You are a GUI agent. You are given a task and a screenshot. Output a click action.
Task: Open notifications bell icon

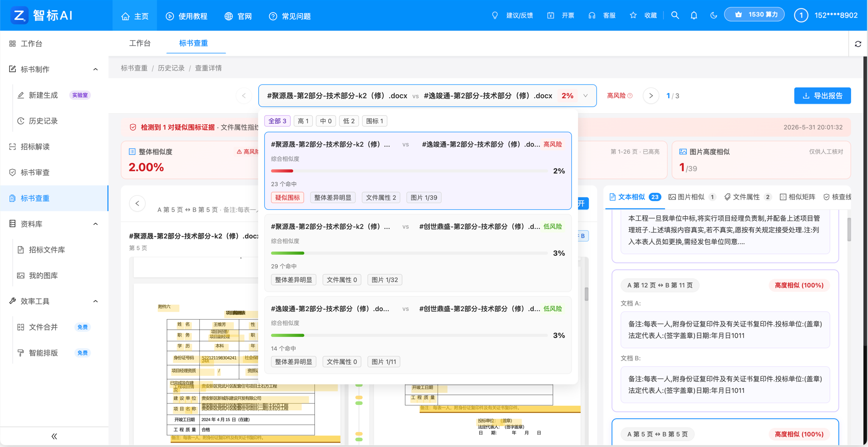coord(694,15)
